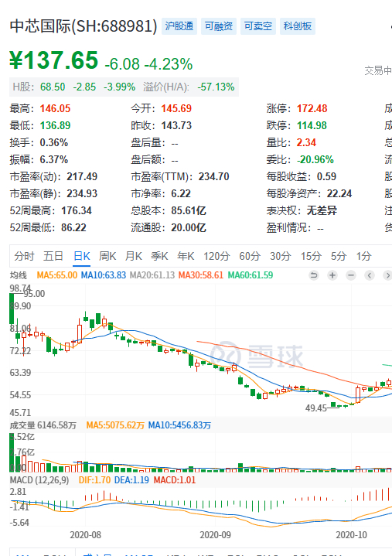Select the 年K chart tab
This screenshot has width=392, height=556.
[186, 256]
